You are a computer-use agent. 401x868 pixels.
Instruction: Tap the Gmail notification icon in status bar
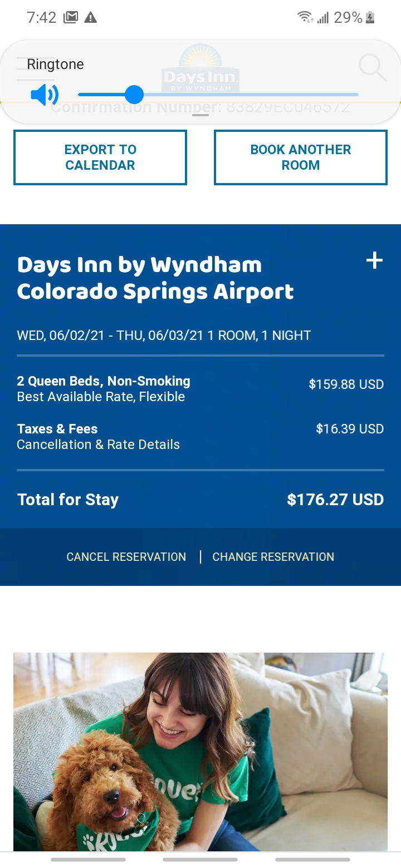[71, 18]
